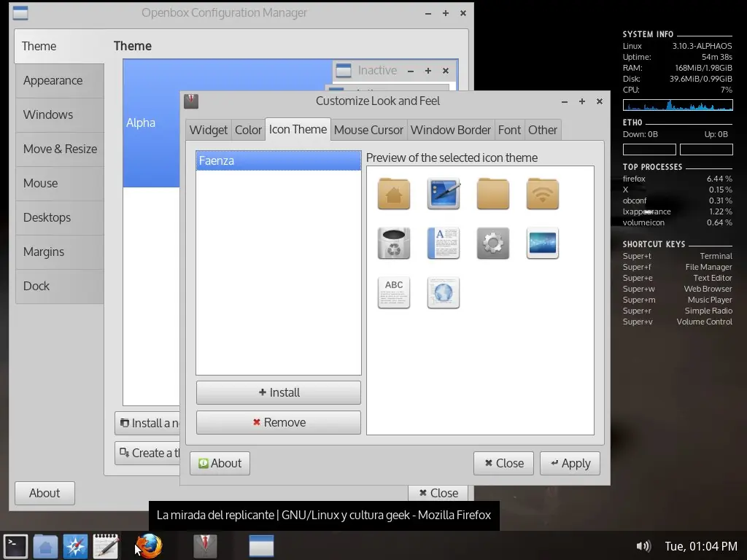This screenshot has width=747, height=560.
Task: Open the terminal icon in taskbar
Action: [16, 546]
